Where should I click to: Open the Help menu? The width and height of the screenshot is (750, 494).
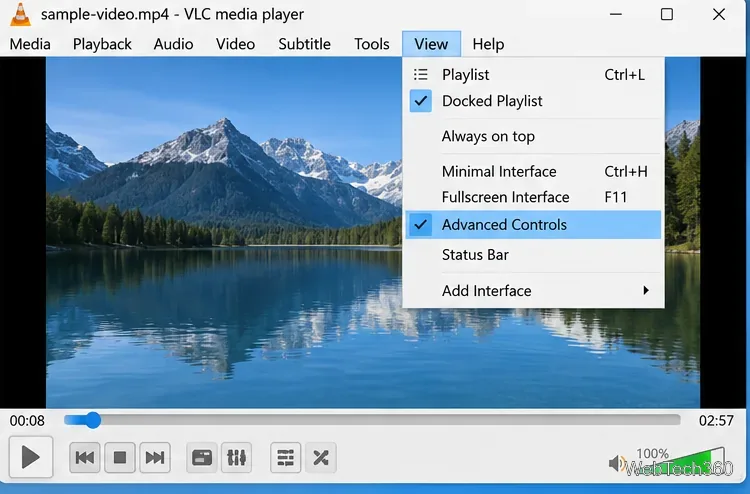pos(488,44)
